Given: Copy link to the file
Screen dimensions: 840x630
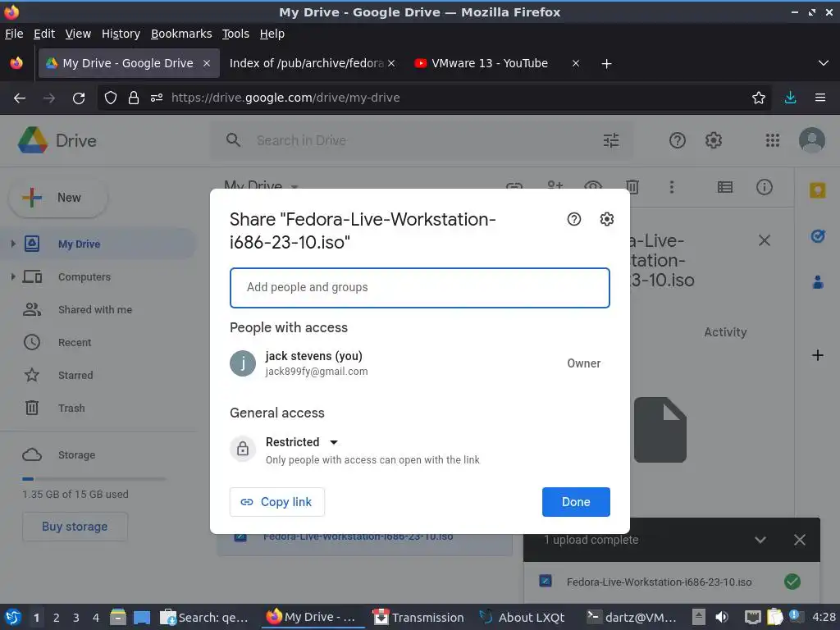Looking at the screenshot, I should click(x=277, y=502).
